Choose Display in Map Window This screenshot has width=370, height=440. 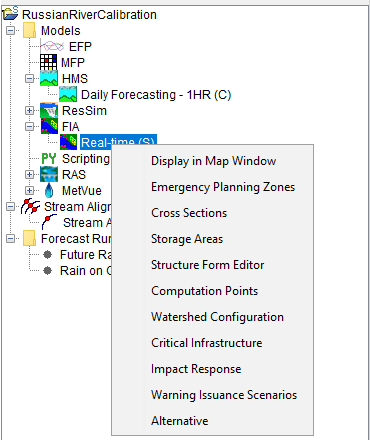coord(213,161)
